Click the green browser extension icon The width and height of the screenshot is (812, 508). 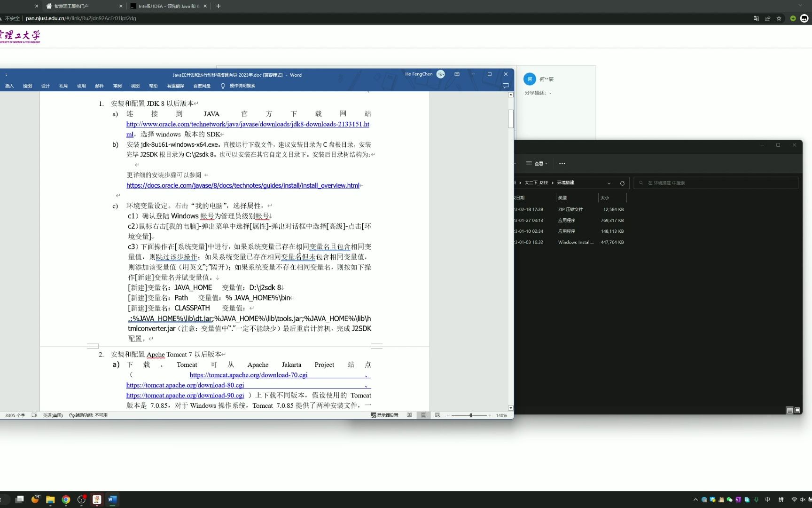click(793, 18)
